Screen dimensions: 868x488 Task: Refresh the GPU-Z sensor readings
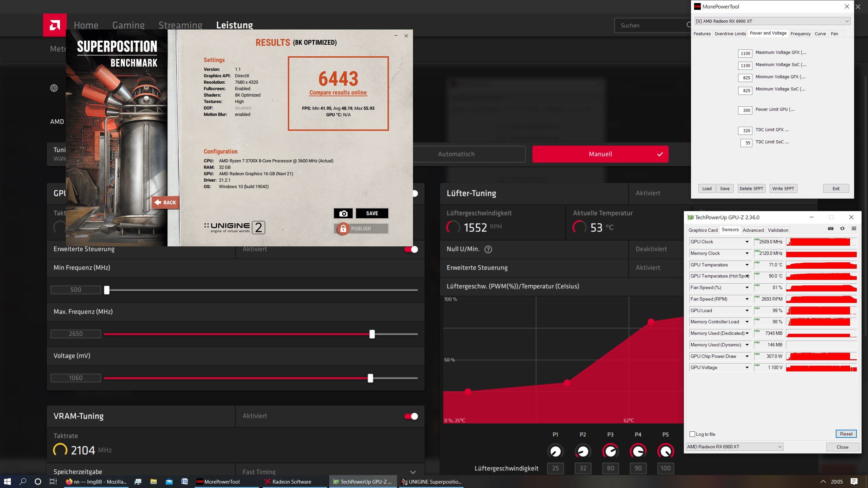coord(842,229)
